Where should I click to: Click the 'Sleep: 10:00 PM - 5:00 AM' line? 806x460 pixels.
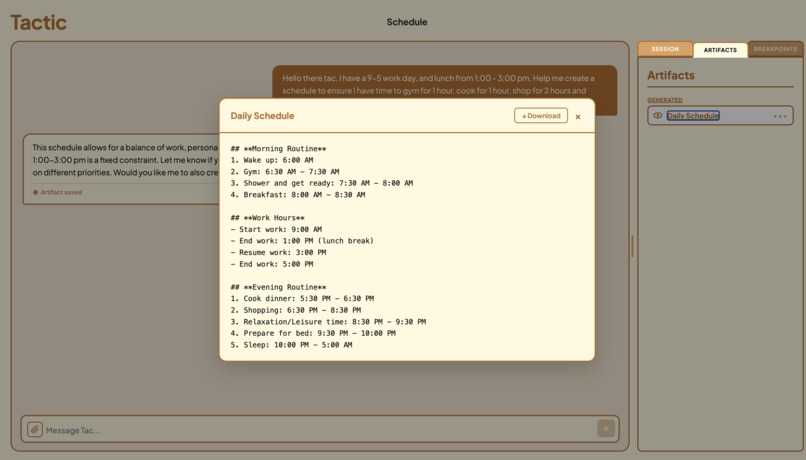(291, 345)
